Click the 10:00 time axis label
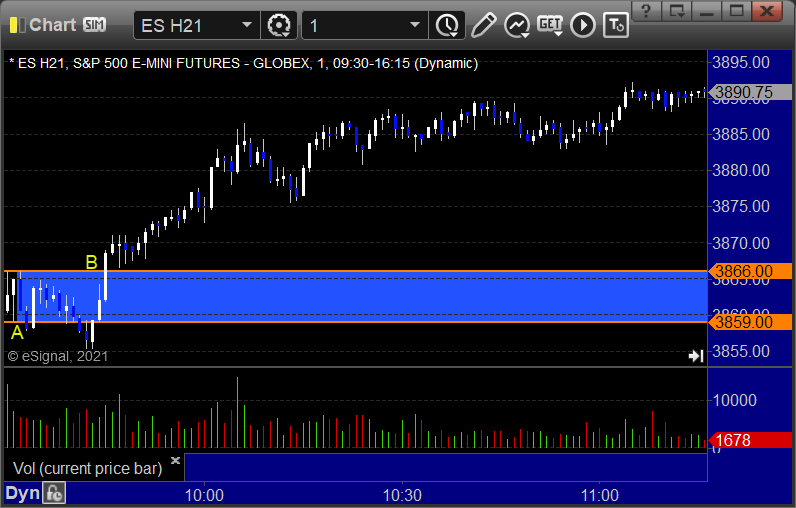 point(204,495)
